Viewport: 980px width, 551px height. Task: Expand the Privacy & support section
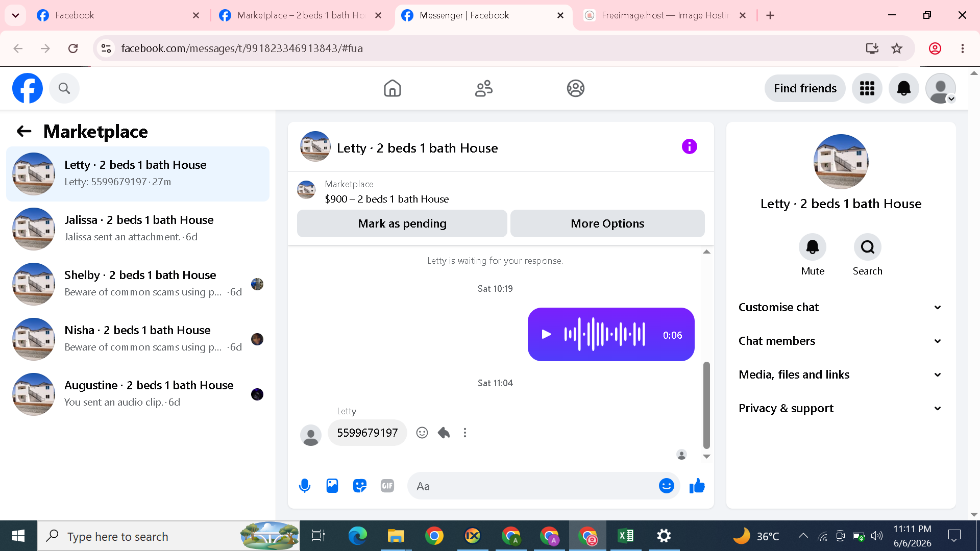click(841, 408)
